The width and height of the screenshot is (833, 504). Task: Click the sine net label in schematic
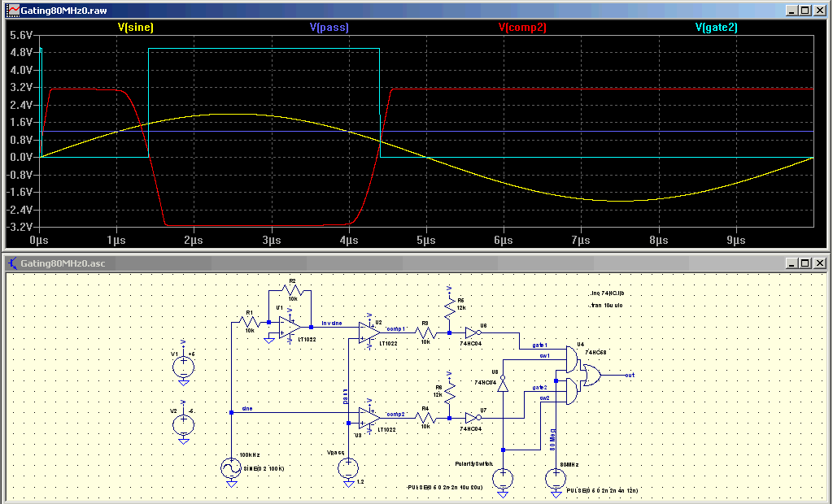[x=247, y=408]
